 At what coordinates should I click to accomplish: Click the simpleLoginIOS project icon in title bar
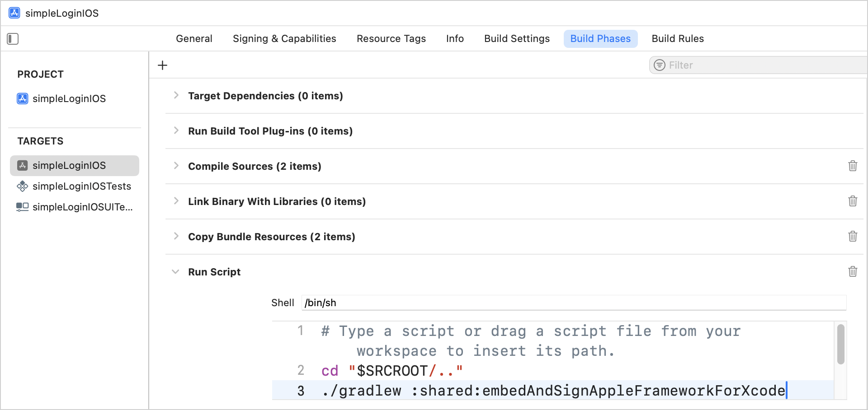pos(14,13)
